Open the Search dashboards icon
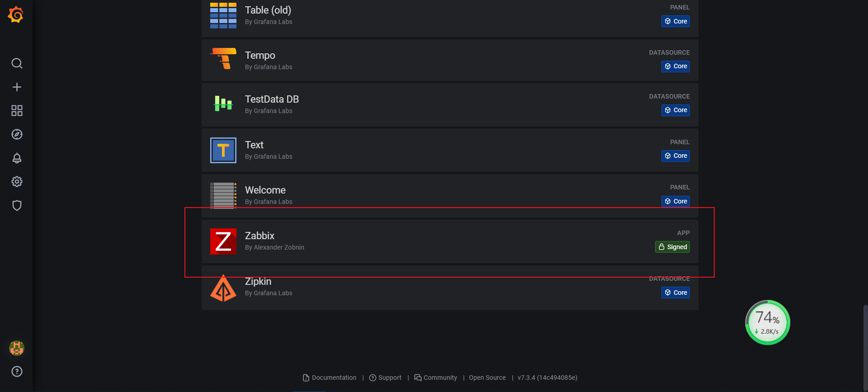 pyautogui.click(x=17, y=63)
